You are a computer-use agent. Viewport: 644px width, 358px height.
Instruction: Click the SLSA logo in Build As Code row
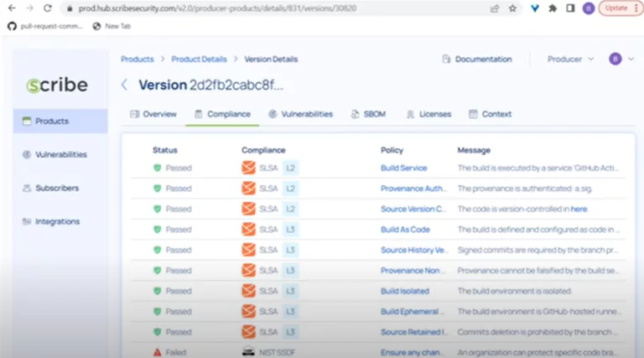[x=248, y=230]
